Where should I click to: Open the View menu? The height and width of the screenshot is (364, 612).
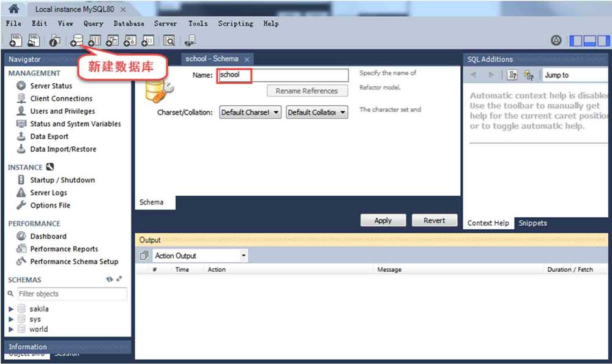point(65,23)
